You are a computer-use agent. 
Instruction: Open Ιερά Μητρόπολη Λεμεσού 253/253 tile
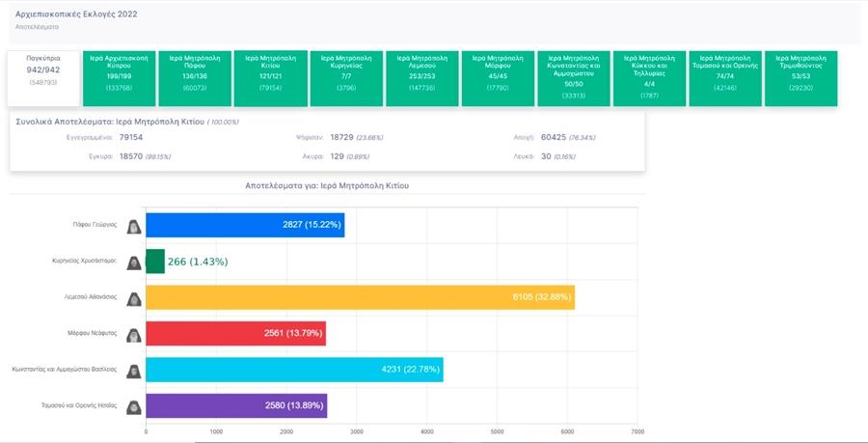pyautogui.click(x=421, y=78)
